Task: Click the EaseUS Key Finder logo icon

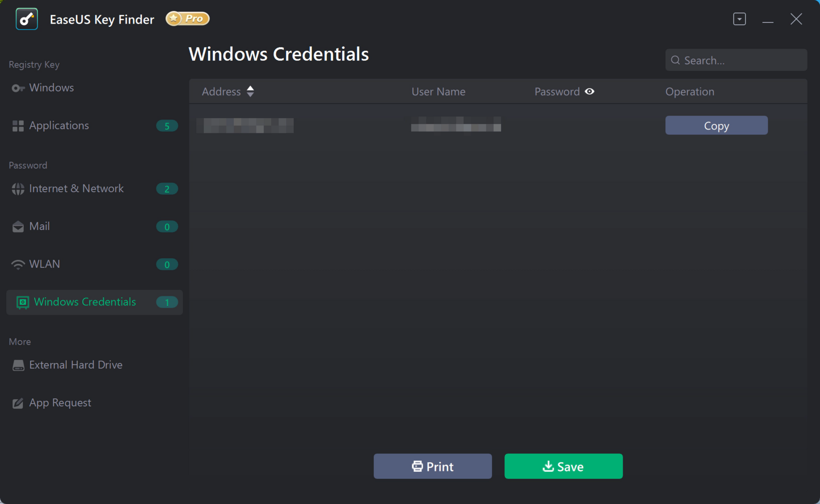Action: click(27, 19)
